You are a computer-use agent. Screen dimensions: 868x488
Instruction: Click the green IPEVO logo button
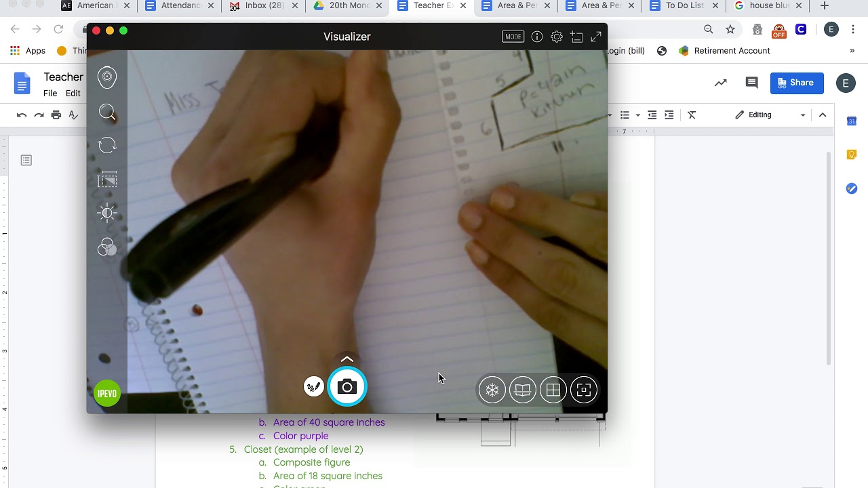[107, 394]
